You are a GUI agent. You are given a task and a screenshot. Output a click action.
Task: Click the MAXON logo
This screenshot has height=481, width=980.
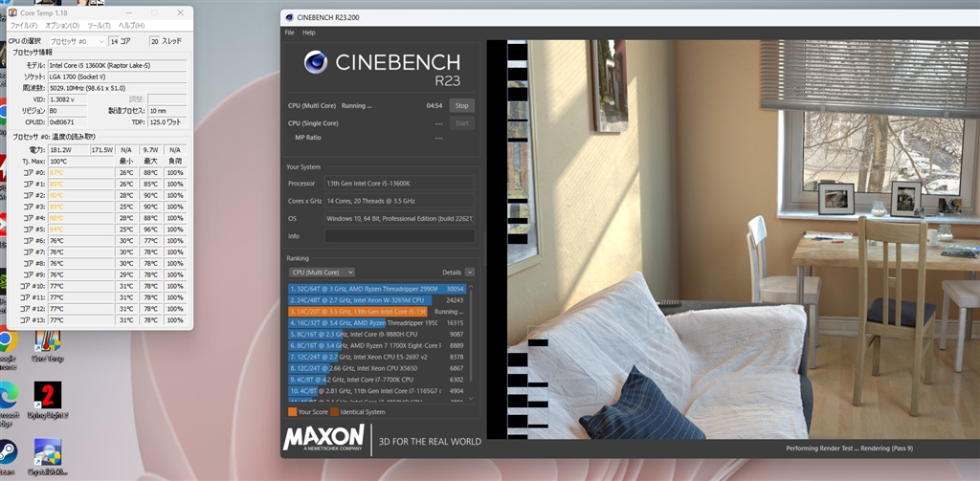click(323, 438)
